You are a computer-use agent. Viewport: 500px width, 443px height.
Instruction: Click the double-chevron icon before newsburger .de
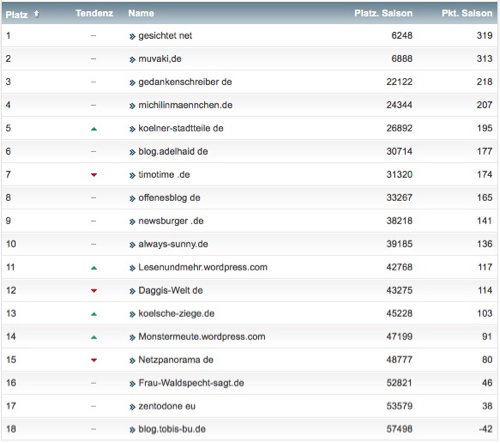(132, 222)
